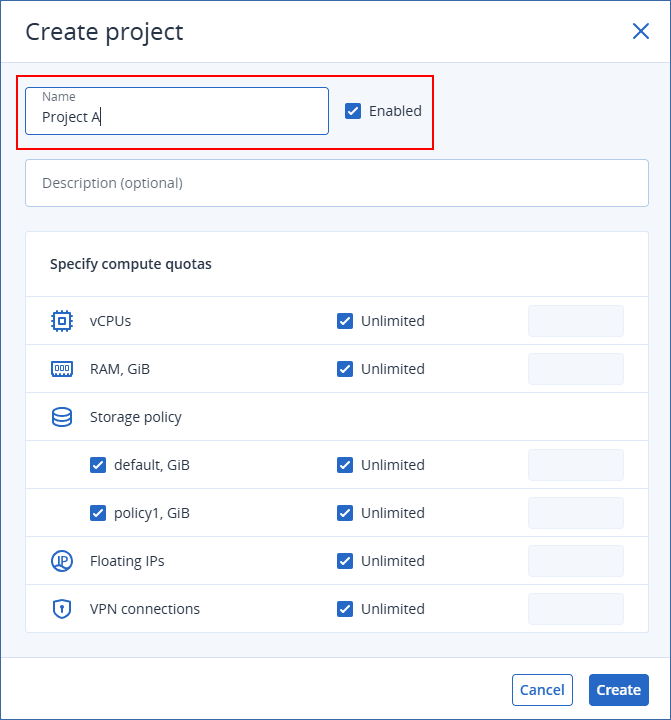Toggle Unlimited for Floating IPs
This screenshot has height=720, width=671.
[345, 561]
